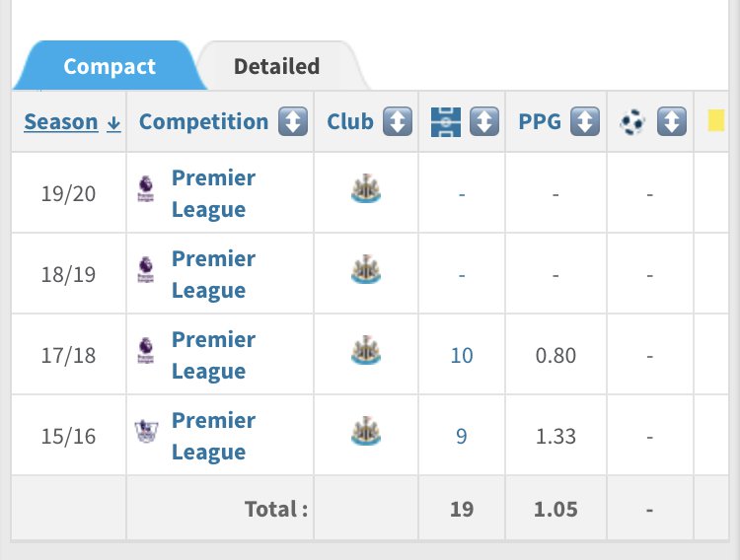Select the Compact tab
Viewport: 740px width, 560px height.
pos(110,67)
